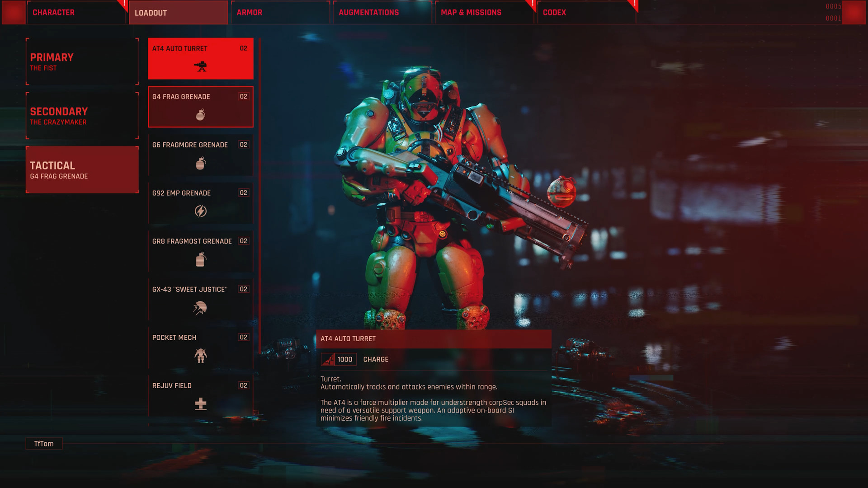Adjust the 1000 charge slider for AT4

point(344,359)
